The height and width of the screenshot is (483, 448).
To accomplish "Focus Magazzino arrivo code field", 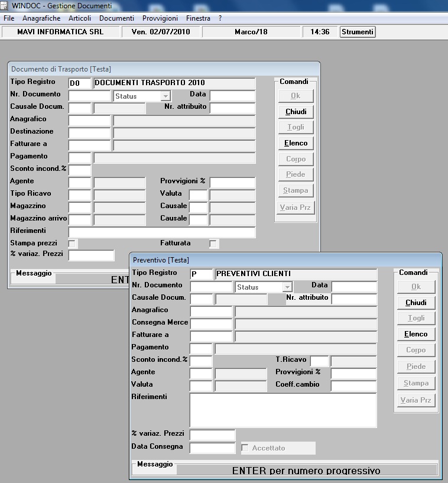I will (80, 220).
